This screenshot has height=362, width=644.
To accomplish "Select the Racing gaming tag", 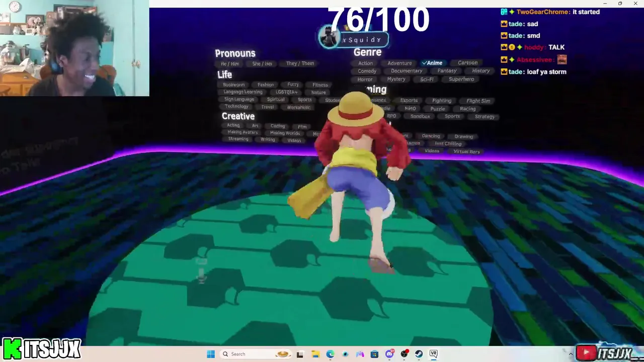I will [467, 109].
